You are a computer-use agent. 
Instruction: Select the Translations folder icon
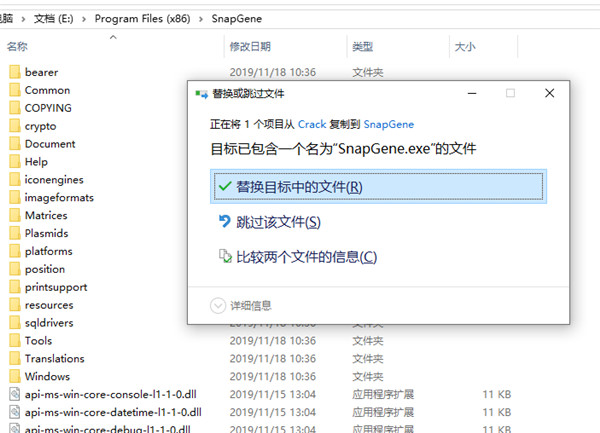click(x=15, y=358)
